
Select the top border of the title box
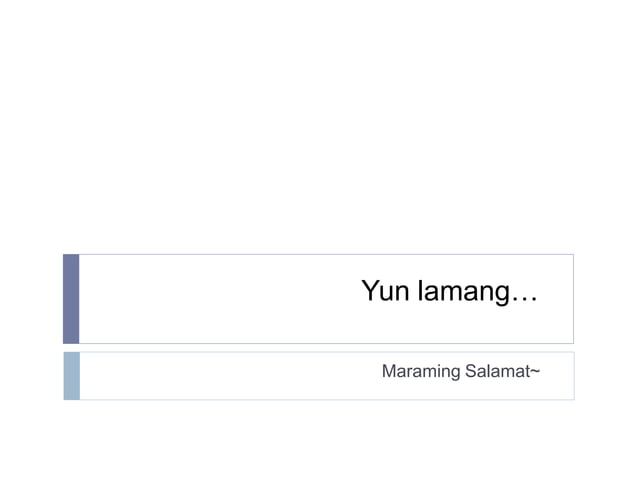(326, 255)
